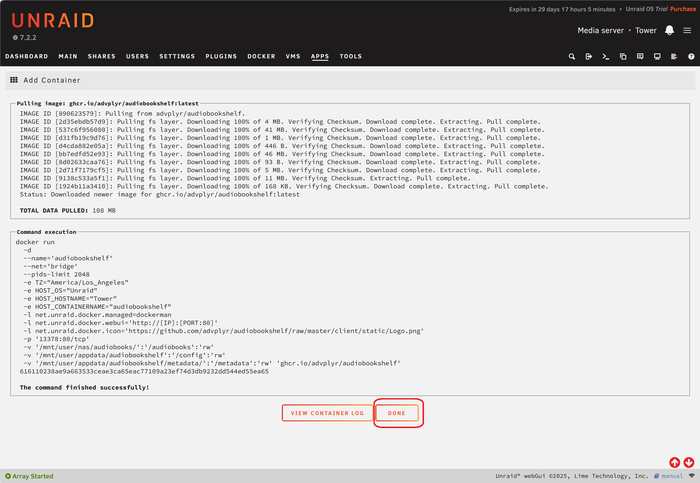700x483 pixels.
Task: Switch to the Plugins tab
Action: 221,57
